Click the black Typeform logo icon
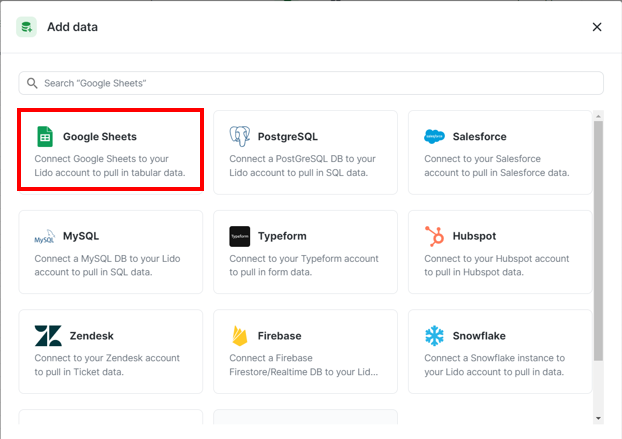This screenshot has width=622, height=439. click(x=240, y=236)
